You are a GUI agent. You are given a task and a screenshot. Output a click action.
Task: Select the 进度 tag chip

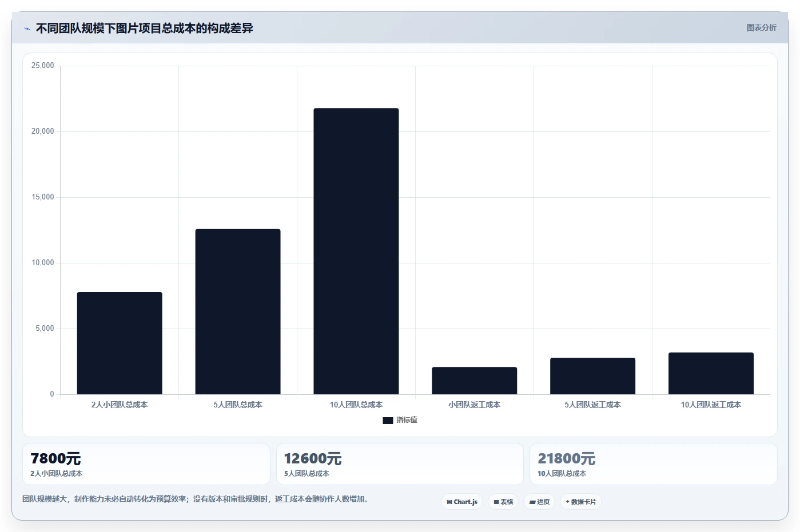click(539, 502)
